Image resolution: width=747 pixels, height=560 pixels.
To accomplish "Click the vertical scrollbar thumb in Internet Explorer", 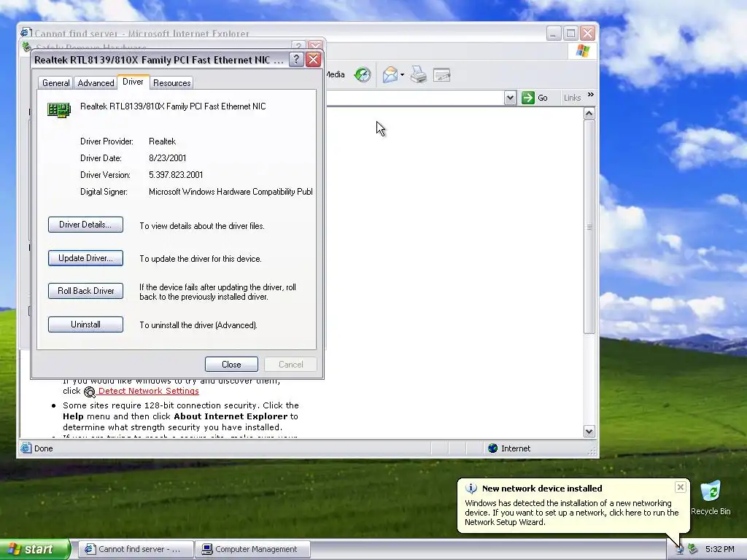I will coord(589,227).
